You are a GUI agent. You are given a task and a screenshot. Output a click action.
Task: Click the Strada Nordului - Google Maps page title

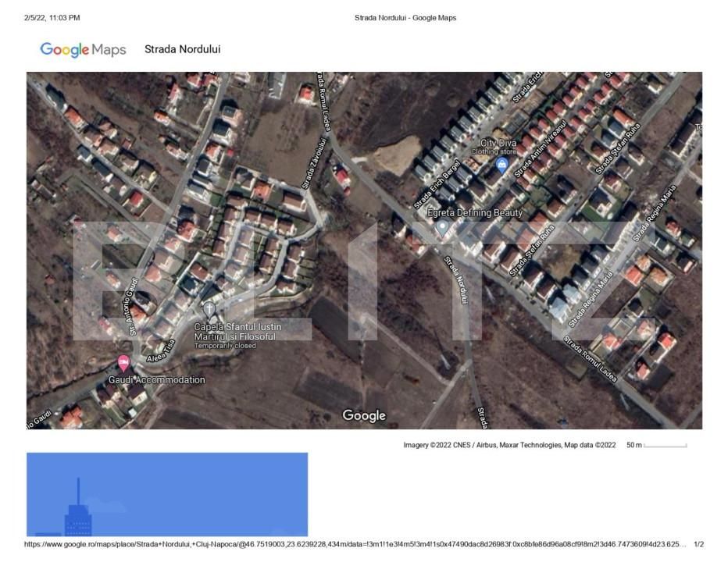(405, 17)
